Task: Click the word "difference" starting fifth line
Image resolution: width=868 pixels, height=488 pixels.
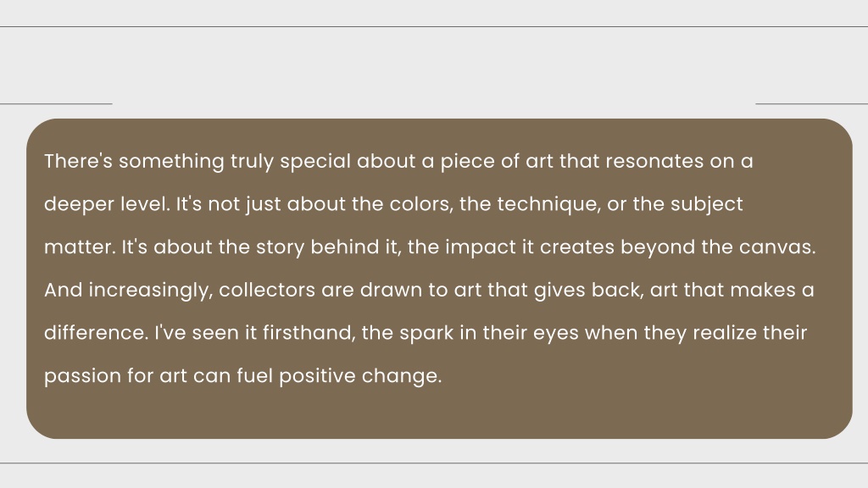Action: pyautogui.click(x=95, y=332)
